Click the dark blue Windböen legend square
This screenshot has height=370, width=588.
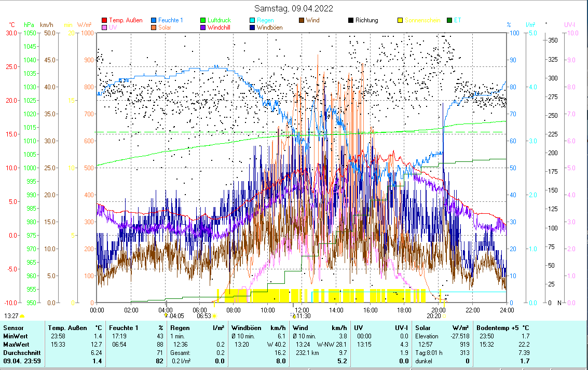pyautogui.click(x=252, y=28)
